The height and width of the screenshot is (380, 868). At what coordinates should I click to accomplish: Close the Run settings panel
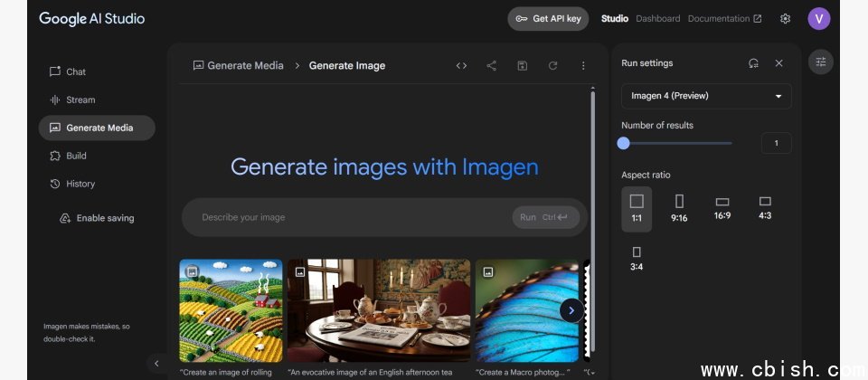[778, 63]
